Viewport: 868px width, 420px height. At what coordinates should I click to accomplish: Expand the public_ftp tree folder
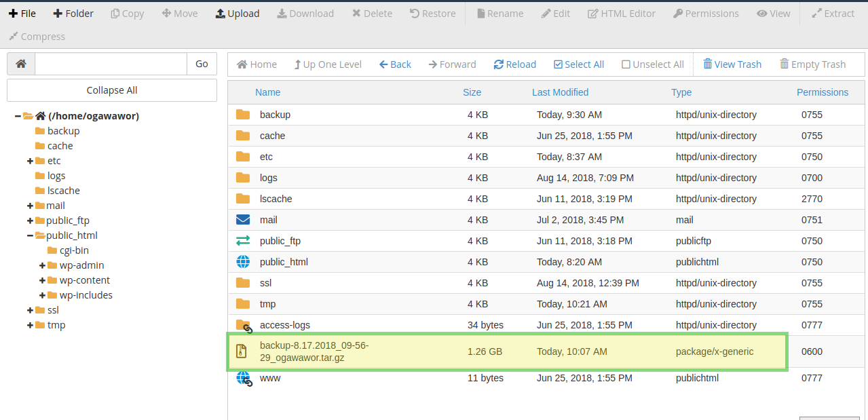30,221
